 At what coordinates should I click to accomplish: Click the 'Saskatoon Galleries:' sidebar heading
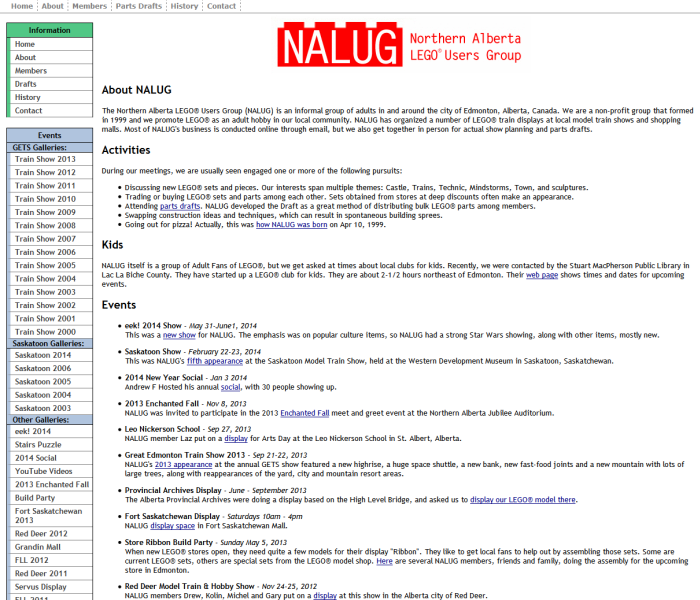click(x=50, y=344)
